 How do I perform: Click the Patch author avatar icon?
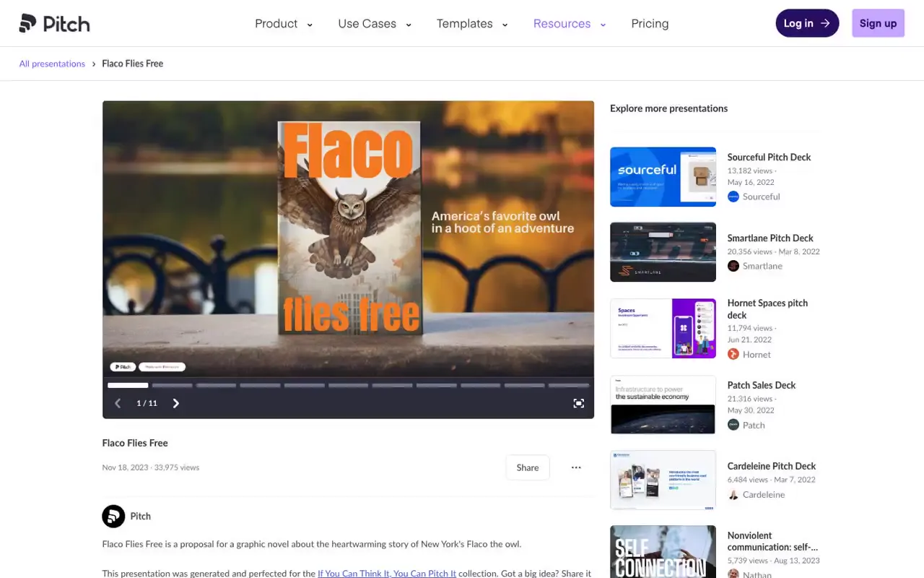pos(733,425)
